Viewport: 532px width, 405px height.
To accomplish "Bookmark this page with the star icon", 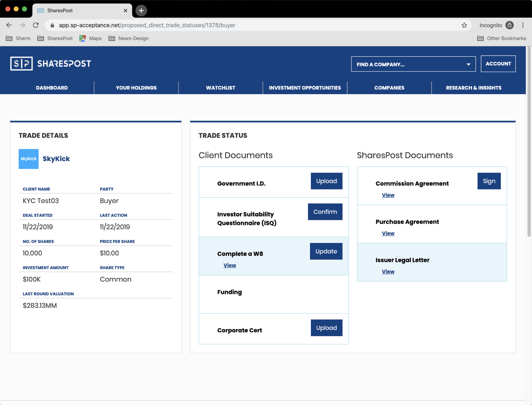I will pyautogui.click(x=464, y=25).
